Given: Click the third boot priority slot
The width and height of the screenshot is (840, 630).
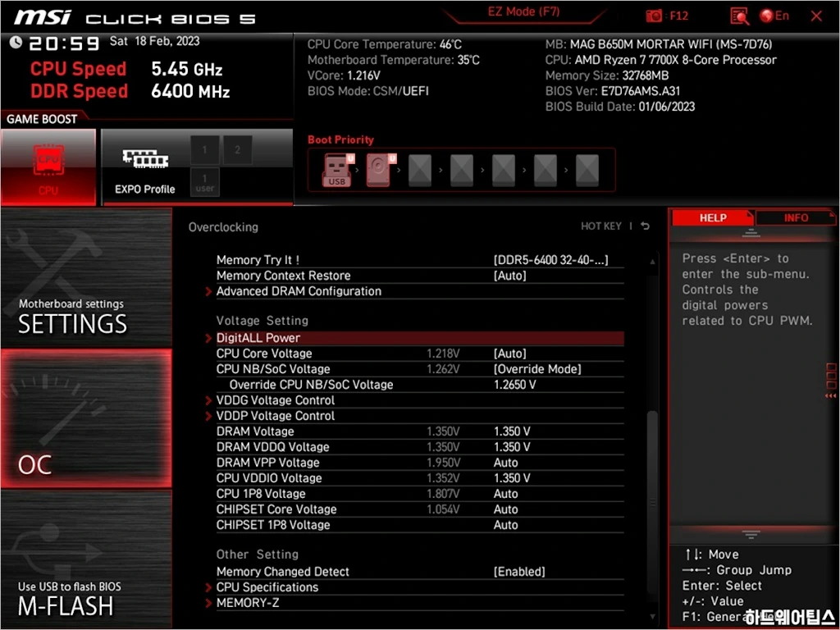Looking at the screenshot, I should (x=420, y=171).
